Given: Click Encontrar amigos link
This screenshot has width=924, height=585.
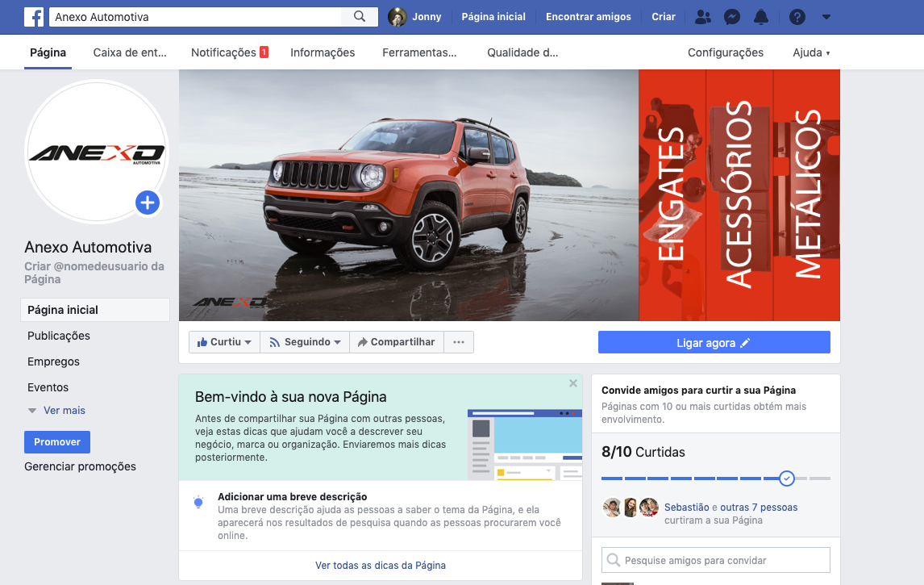Looking at the screenshot, I should click(588, 17).
